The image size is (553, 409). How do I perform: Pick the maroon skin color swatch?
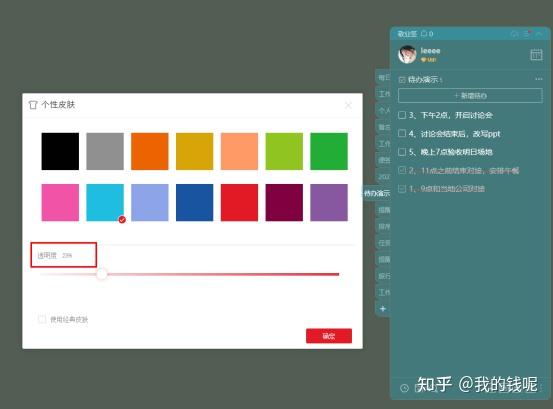click(284, 202)
